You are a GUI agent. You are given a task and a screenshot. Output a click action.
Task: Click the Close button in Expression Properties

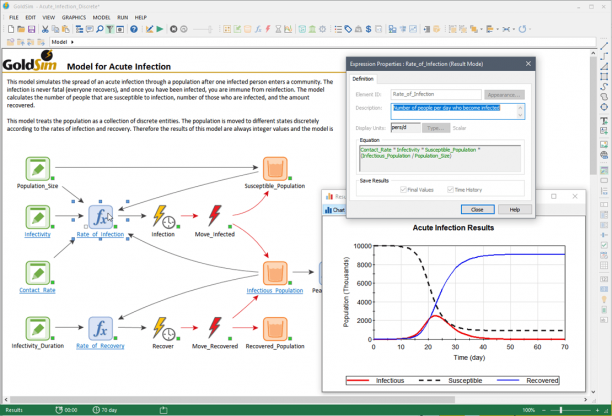click(477, 210)
